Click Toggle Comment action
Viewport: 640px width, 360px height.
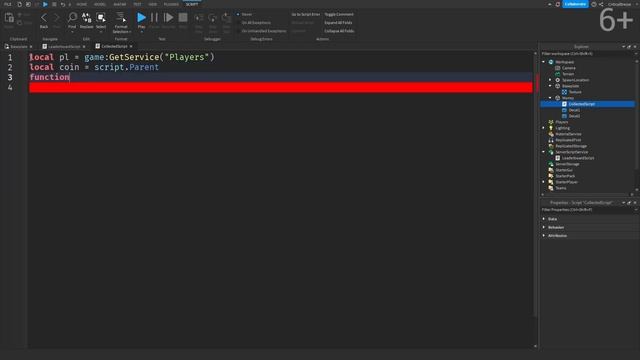(339, 14)
